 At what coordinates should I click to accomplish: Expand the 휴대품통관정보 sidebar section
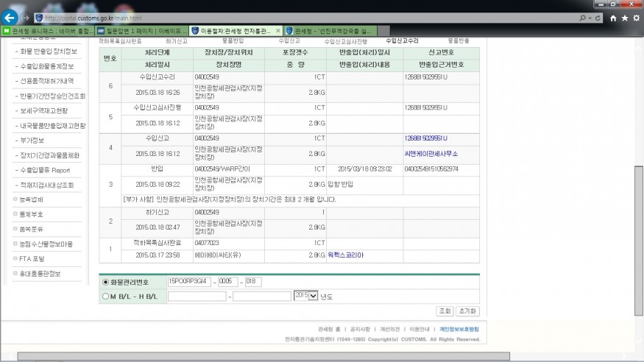[40, 274]
